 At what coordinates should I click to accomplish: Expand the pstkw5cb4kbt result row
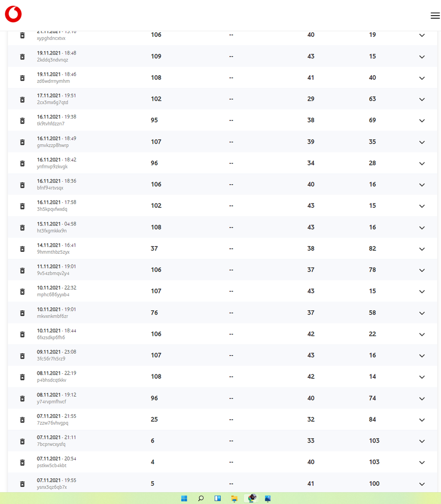(422, 463)
